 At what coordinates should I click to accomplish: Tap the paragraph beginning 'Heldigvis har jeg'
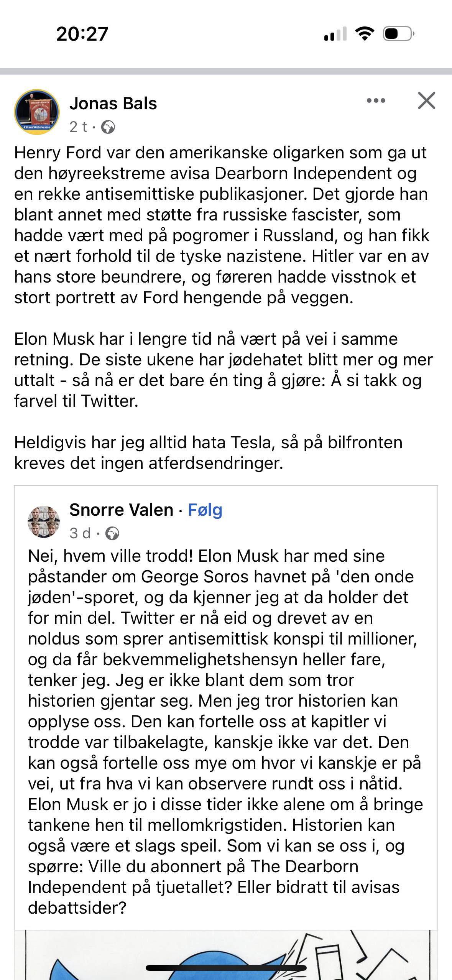point(208,453)
